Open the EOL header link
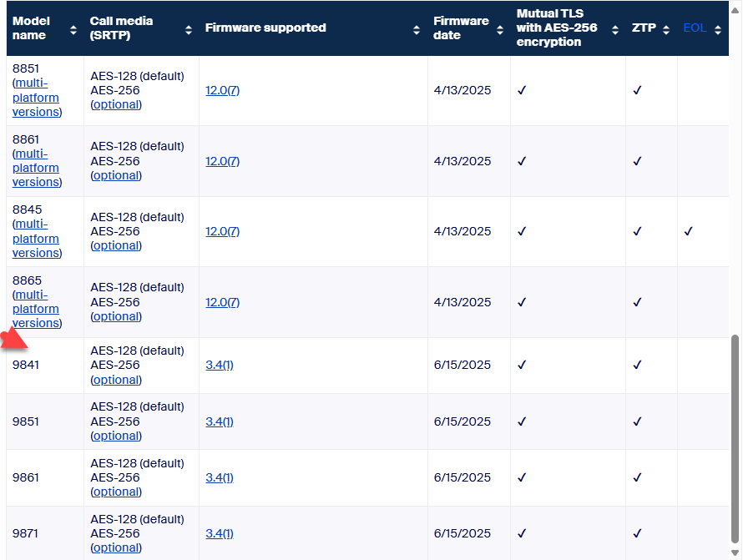 pyautogui.click(x=694, y=28)
